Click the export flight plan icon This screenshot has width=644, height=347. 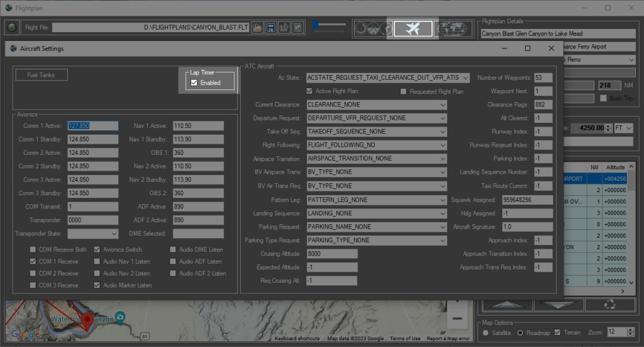point(284,28)
